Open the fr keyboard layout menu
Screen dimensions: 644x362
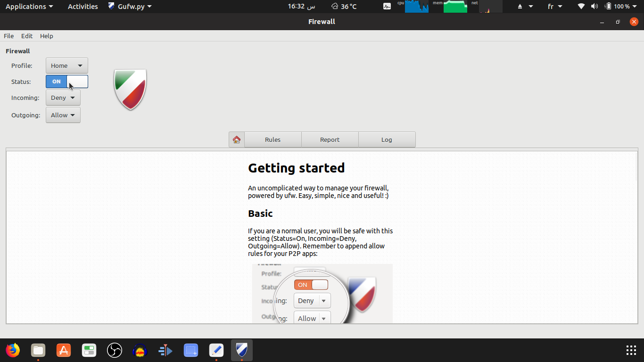555,7
